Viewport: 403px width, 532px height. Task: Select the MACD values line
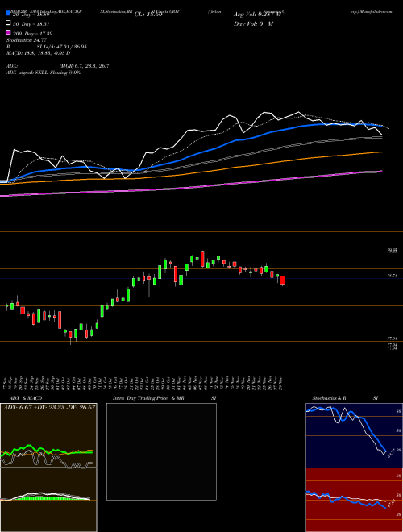coord(39,53)
